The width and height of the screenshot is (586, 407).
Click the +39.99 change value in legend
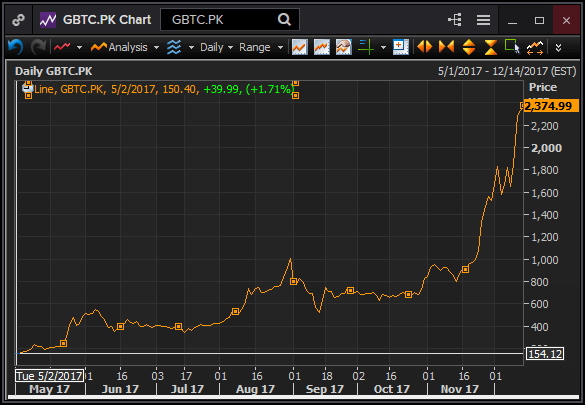[x=221, y=89]
